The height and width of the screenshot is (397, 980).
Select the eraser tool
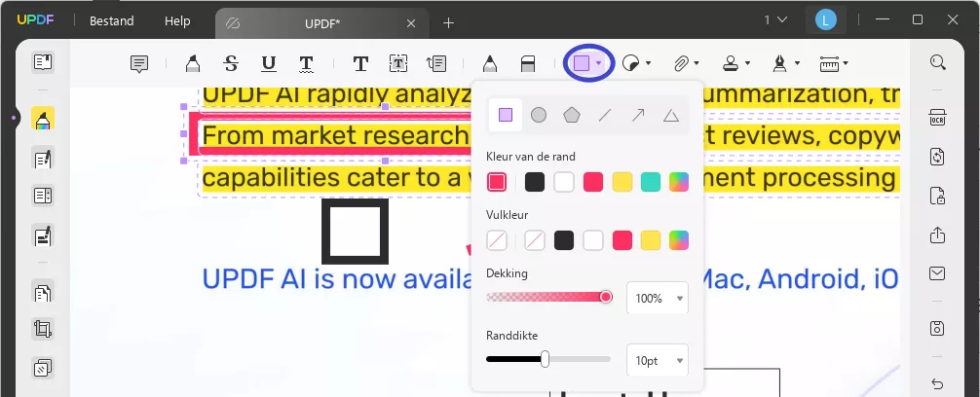[x=528, y=63]
